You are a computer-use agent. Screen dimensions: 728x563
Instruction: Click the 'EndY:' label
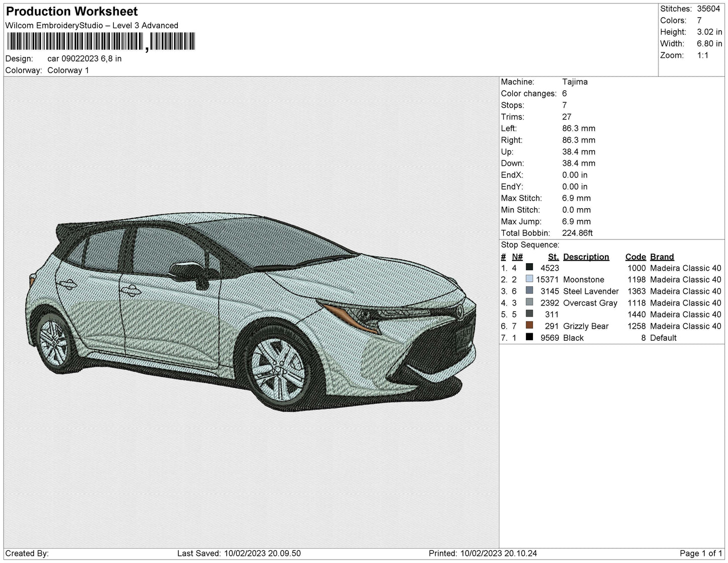click(x=512, y=186)
